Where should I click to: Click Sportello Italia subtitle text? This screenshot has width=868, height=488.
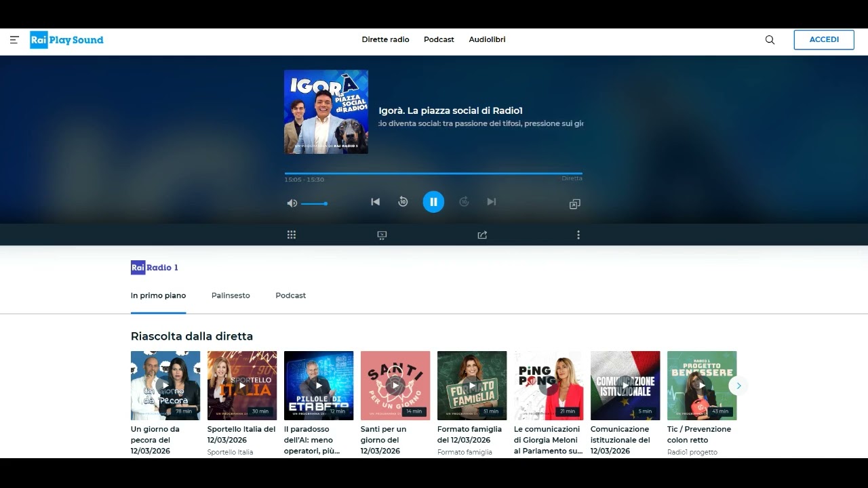coord(231,452)
